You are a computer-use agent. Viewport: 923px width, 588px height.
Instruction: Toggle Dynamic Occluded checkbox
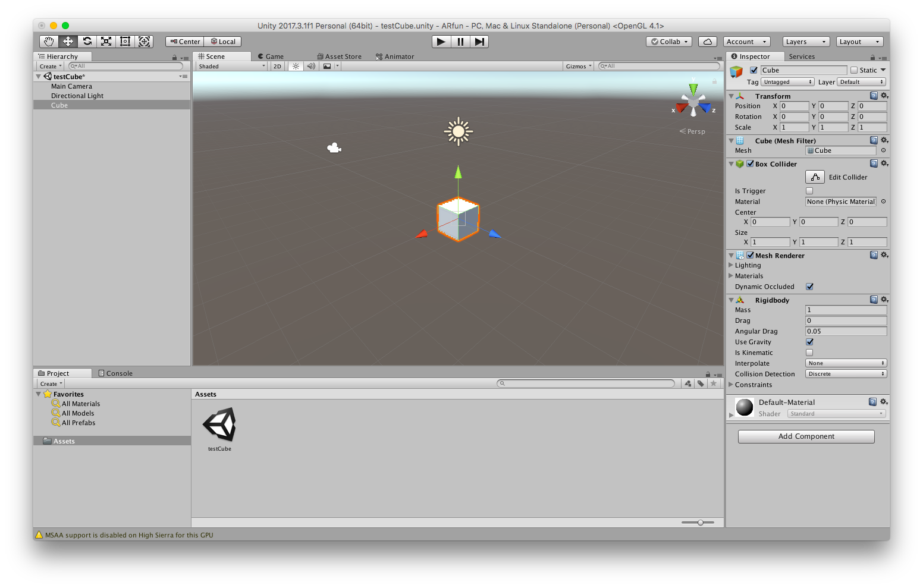point(809,287)
